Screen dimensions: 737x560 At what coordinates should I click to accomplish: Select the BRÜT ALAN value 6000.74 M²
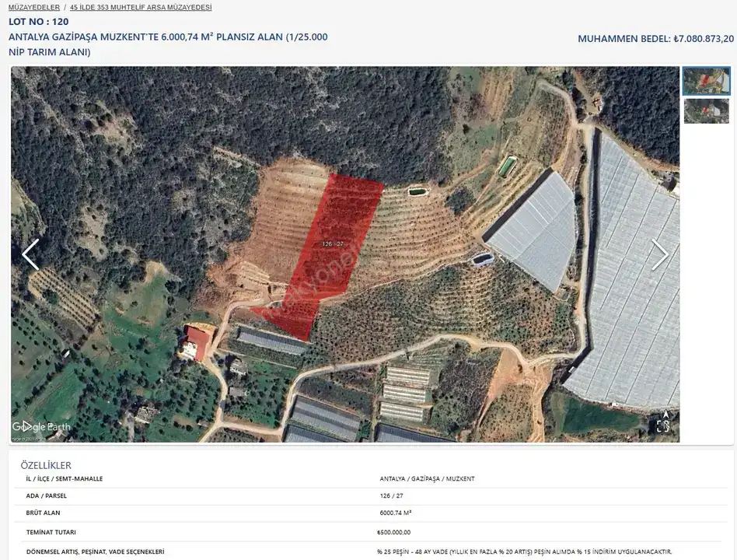pyautogui.click(x=396, y=513)
